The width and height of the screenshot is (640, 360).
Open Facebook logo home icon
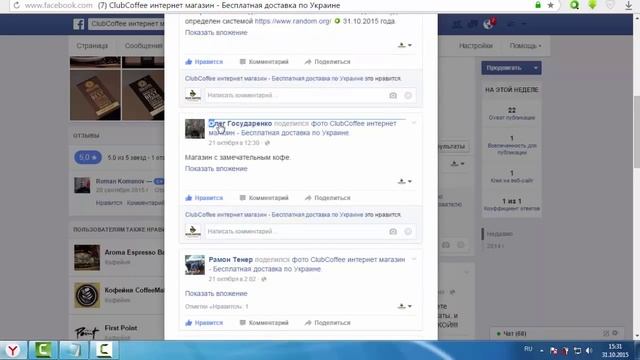[x=79, y=24]
